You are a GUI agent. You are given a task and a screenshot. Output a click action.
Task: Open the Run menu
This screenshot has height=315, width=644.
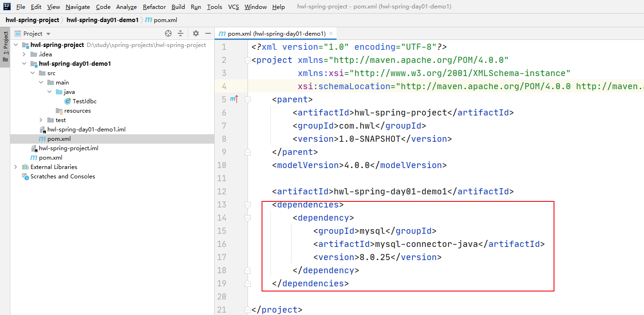click(x=196, y=7)
